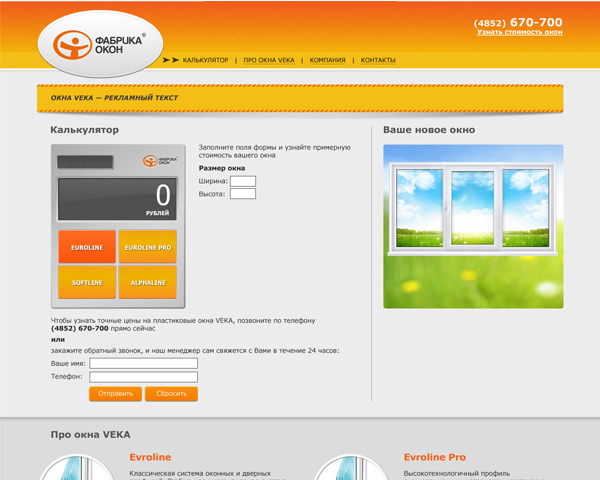Click the bold (4852) 670-700 number in text
This screenshot has width=600, height=480.
pyautogui.click(x=80, y=328)
